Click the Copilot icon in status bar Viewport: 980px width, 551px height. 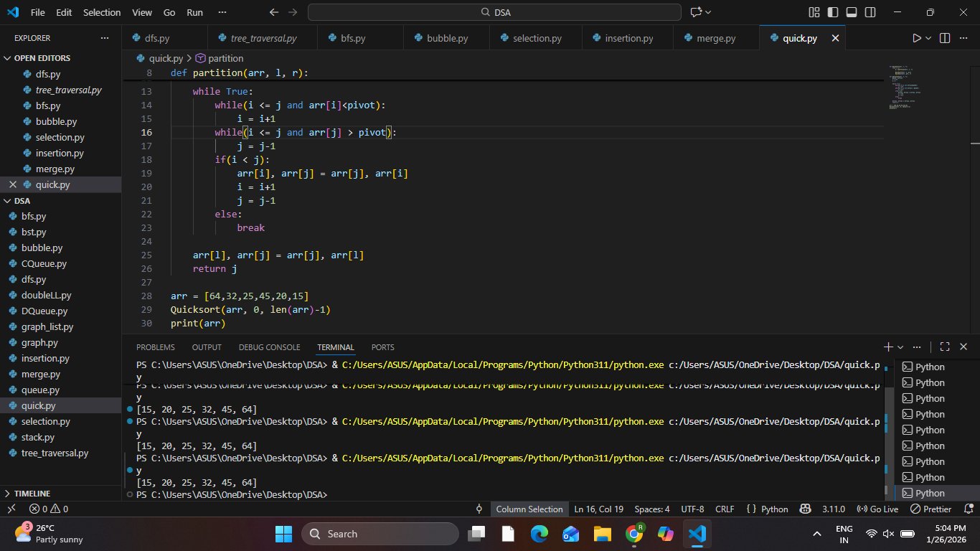pos(806,509)
